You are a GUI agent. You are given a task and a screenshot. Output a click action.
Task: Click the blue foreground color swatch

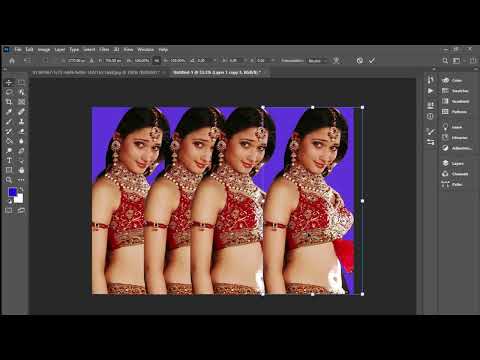click(x=12, y=192)
